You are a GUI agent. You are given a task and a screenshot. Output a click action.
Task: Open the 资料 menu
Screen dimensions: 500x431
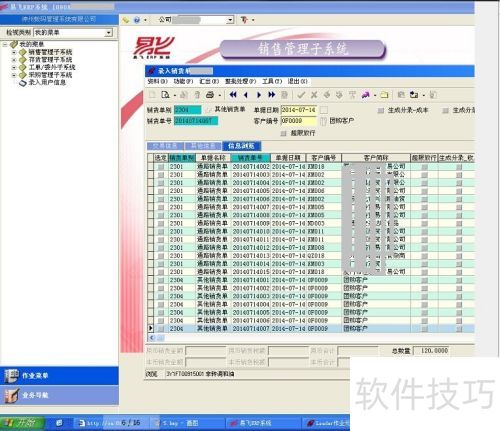[157, 81]
